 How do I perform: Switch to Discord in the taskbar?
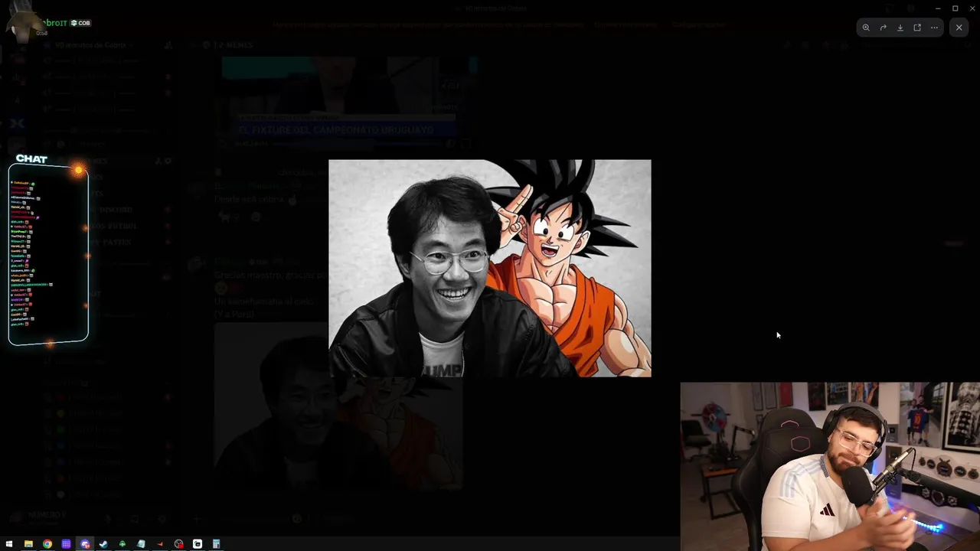click(x=85, y=544)
